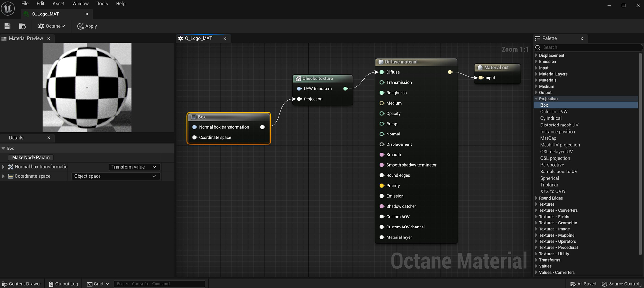Open the Source Control status button
The height and width of the screenshot is (288, 644).
tap(620, 284)
